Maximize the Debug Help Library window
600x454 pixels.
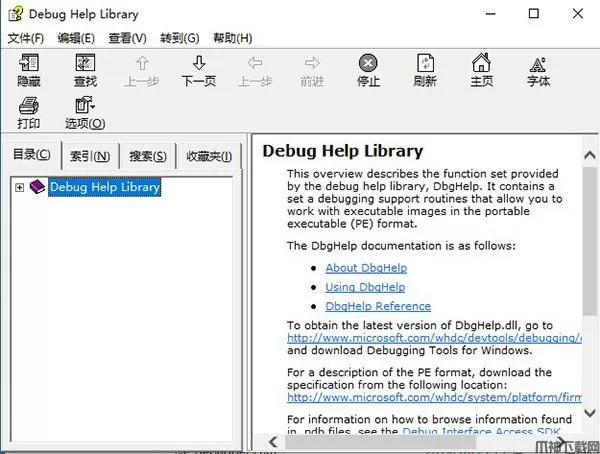coord(533,14)
